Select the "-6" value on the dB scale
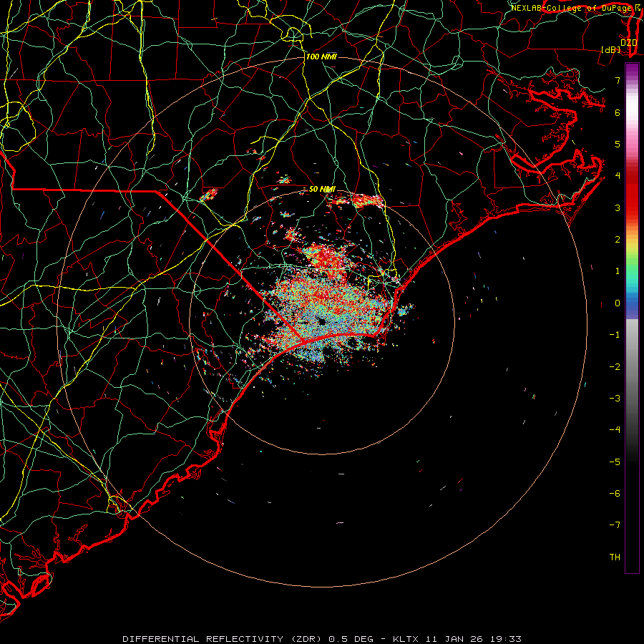The width and height of the screenshot is (644, 644). 615,494
